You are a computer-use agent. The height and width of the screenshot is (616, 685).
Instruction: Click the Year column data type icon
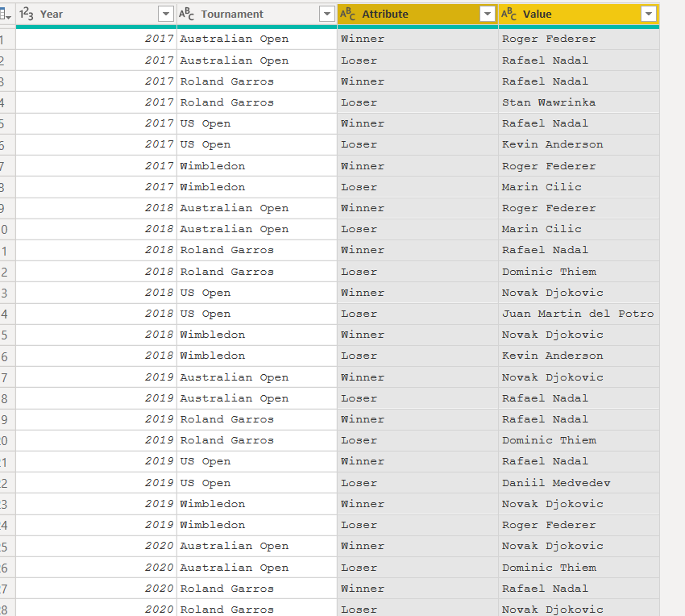pyautogui.click(x=27, y=14)
